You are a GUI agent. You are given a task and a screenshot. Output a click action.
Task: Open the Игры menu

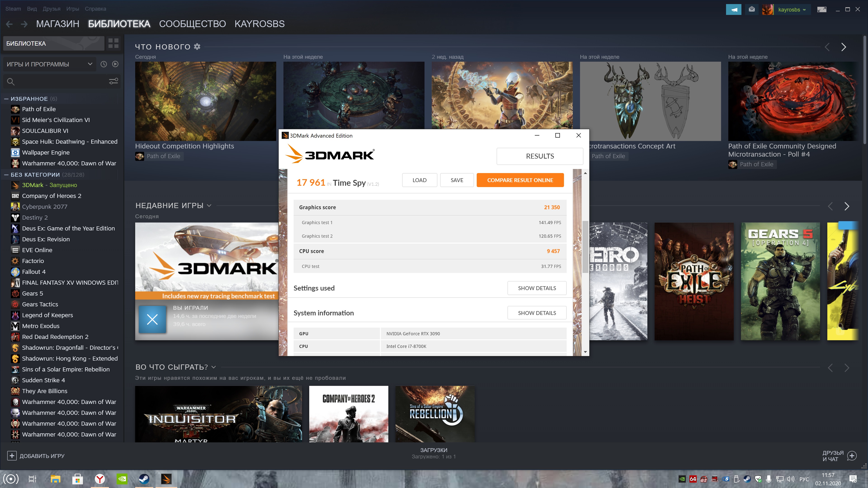pos(72,9)
